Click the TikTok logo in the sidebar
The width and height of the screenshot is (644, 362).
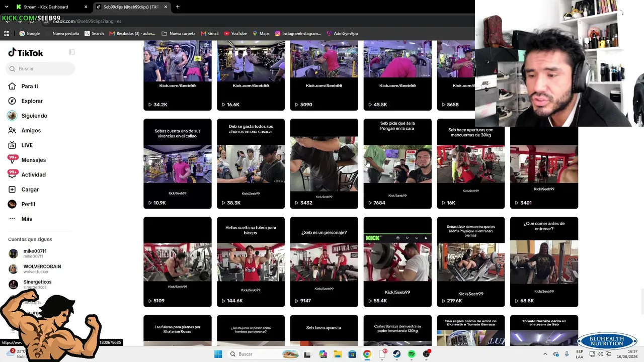pyautogui.click(x=26, y=53)
